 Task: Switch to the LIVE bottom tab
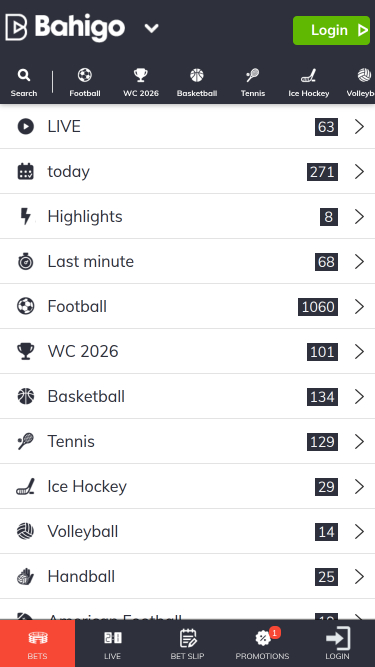(113, 643)
